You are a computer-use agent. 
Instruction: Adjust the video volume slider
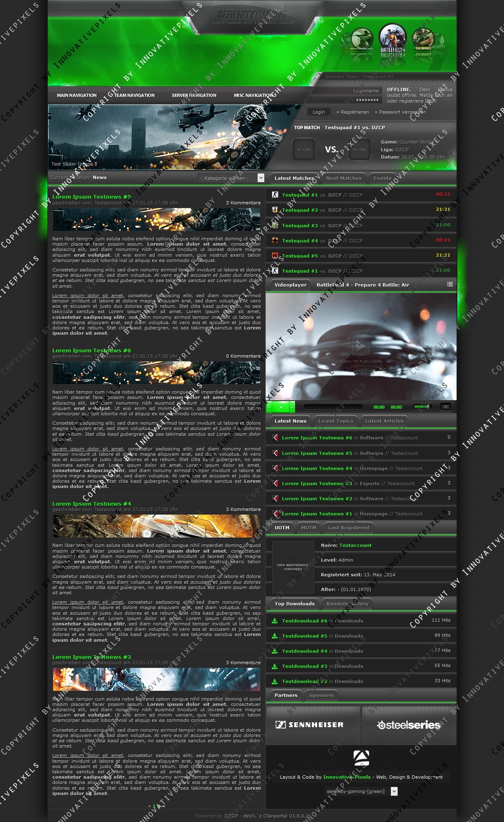pos(421,407)
